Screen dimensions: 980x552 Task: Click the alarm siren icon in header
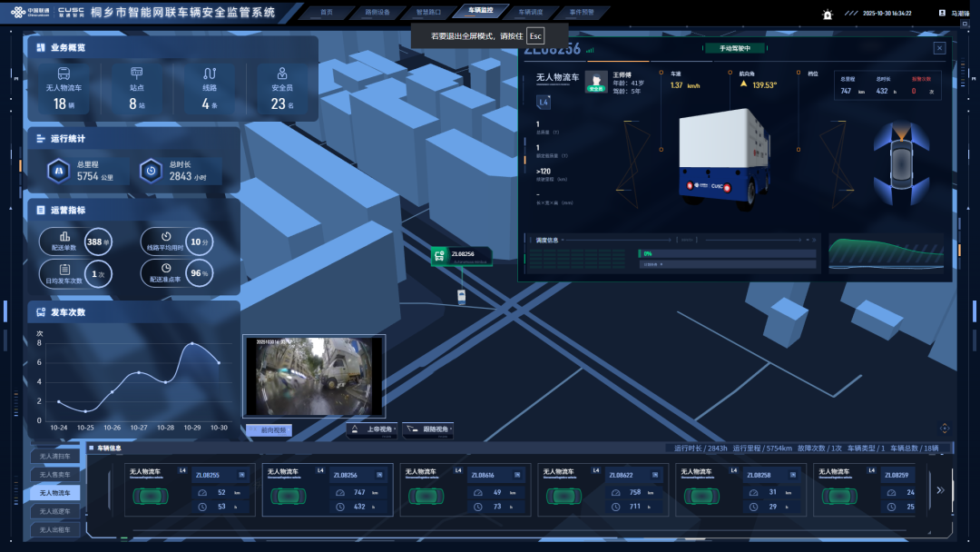827,15
